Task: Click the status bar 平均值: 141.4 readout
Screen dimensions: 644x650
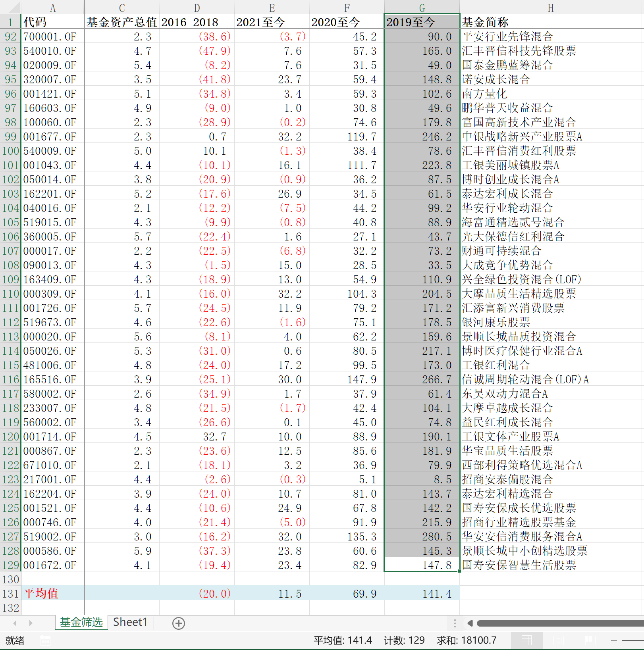Action: [x=343, y=640]
